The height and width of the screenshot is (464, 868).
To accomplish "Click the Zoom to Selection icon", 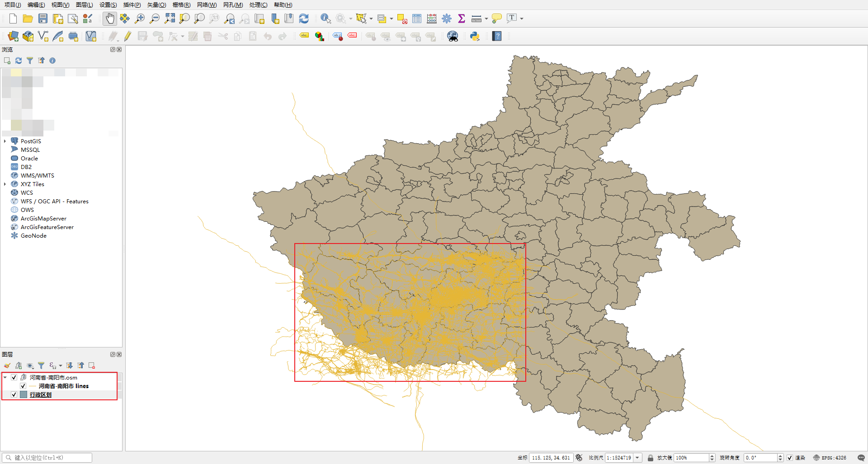I will [184, 19].
